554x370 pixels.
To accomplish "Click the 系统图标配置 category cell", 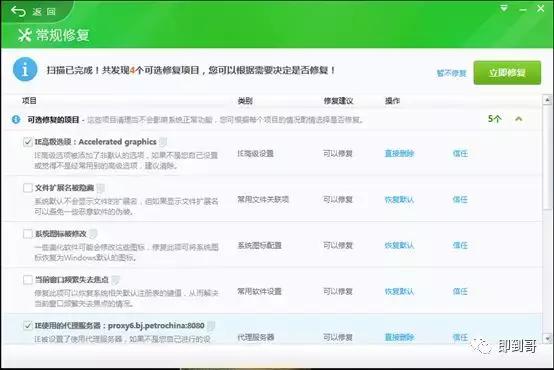I will [259, 245].
